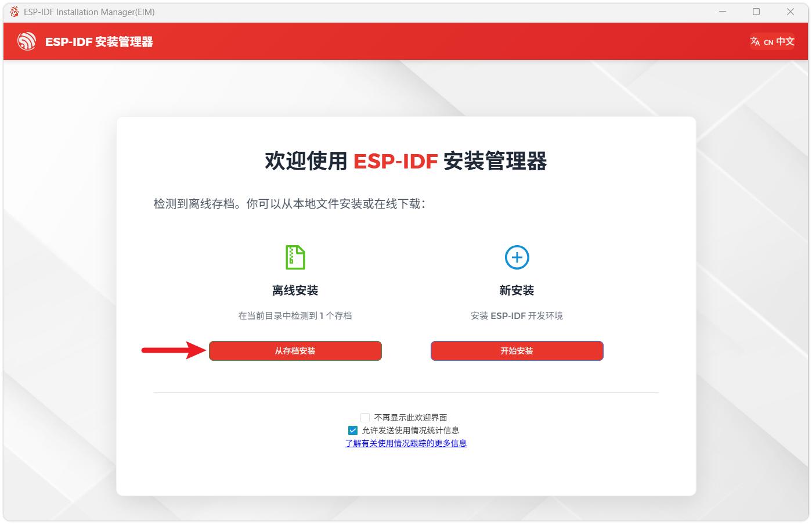Click the 欢迎使用 ESP-IDF 安装管理器 heading
Image resolution: width=812 pixels, height=524 pixels.
406,161
